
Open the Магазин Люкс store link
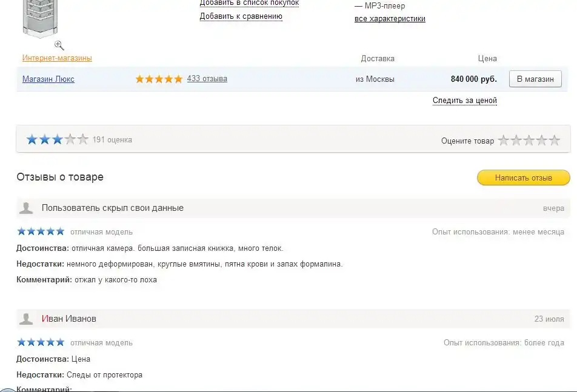[48, 79]
